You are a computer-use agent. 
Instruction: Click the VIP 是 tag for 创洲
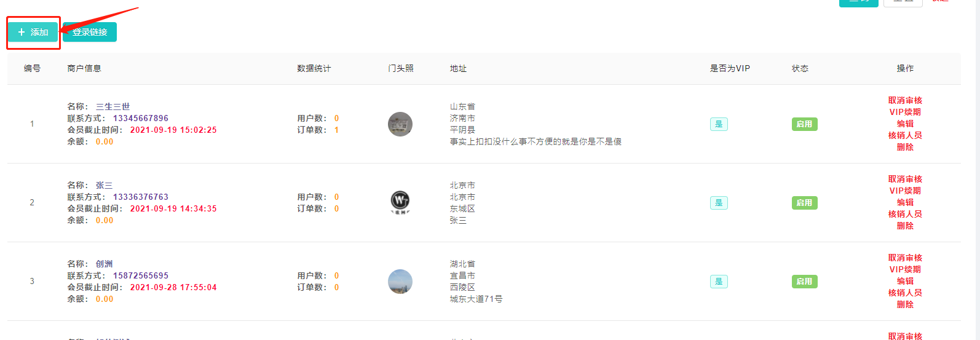point(719,282)
